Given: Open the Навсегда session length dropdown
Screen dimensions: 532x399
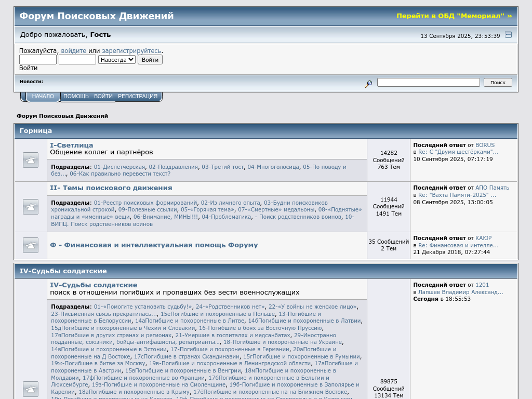Looking at the screenshot, I should [117, 60].
